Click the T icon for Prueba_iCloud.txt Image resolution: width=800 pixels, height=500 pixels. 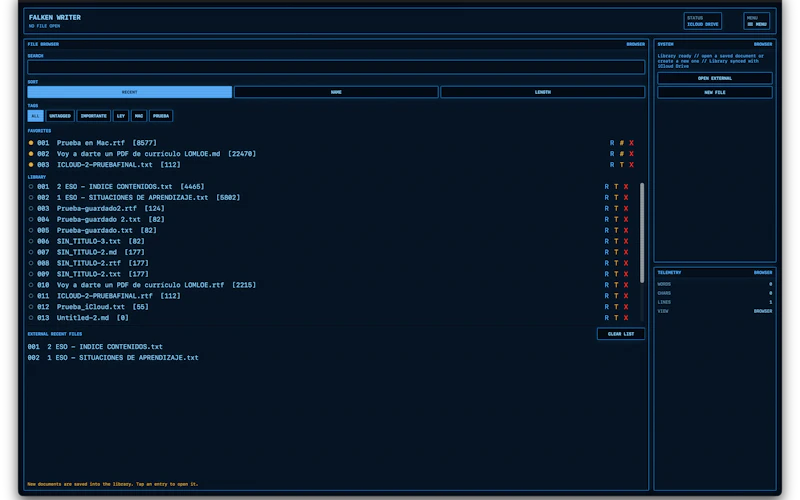[616, 307]
